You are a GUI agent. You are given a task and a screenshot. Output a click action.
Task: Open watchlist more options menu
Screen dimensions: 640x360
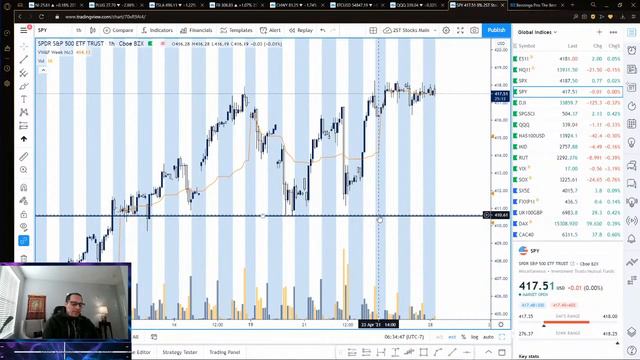613,32
